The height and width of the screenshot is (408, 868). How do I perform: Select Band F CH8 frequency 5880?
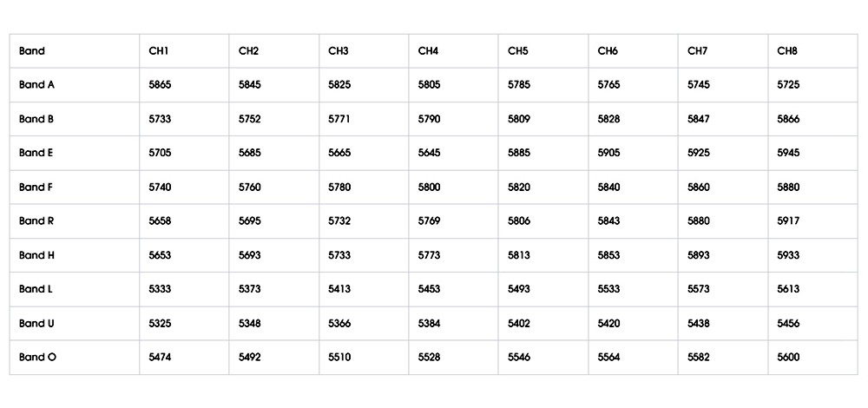tap(788, 188)
